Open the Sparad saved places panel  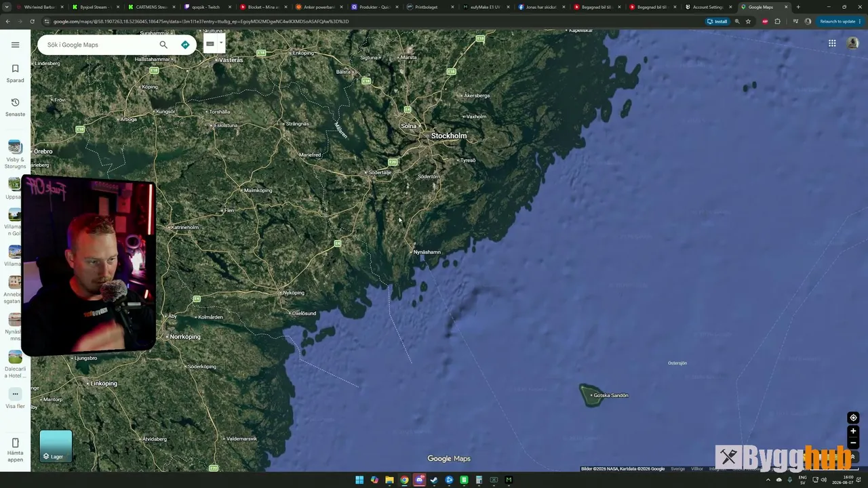point(15,73)
